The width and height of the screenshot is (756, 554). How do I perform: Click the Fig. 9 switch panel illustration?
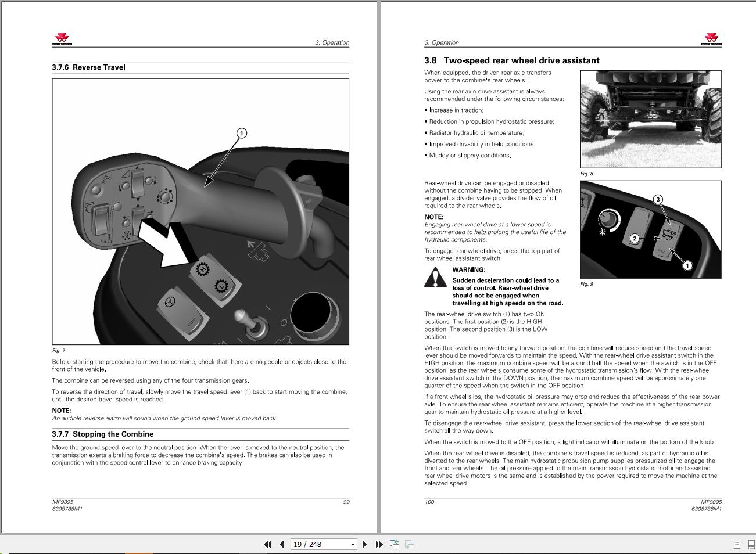(x=650, y=229)
